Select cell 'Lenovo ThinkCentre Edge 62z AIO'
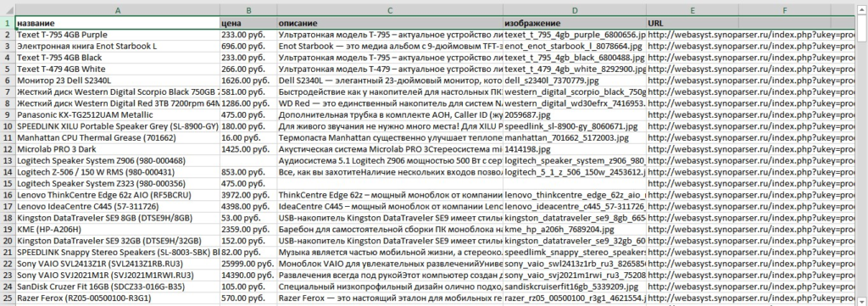This screenshot has height=306, width=868. (117, 195)
